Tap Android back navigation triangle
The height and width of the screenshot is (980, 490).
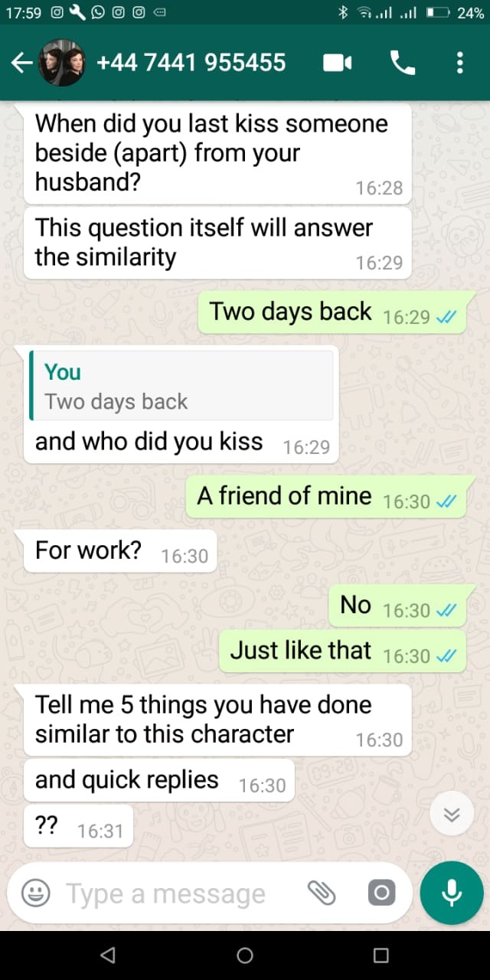[x=108, y=955]
